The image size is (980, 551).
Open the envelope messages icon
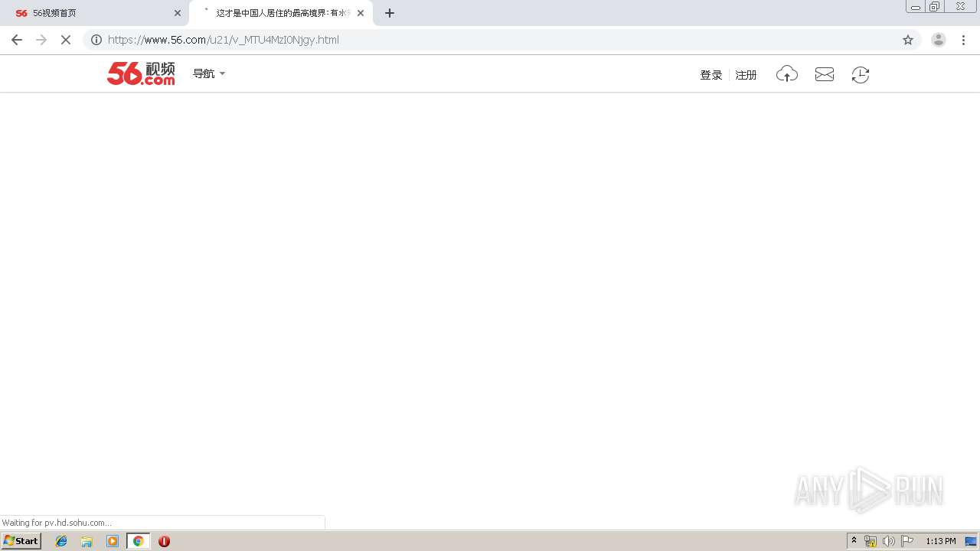tap(825, 74)
